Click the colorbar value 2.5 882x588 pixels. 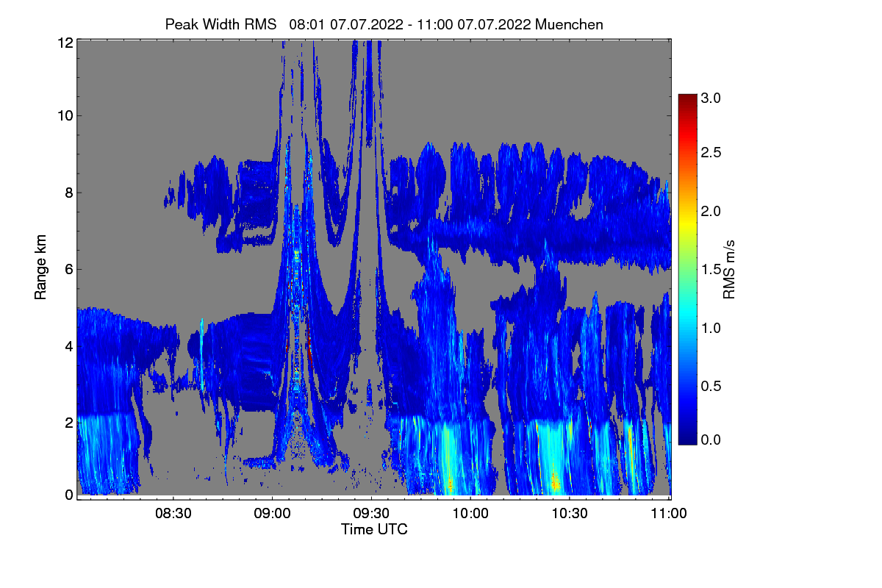(x=711, y=153)
